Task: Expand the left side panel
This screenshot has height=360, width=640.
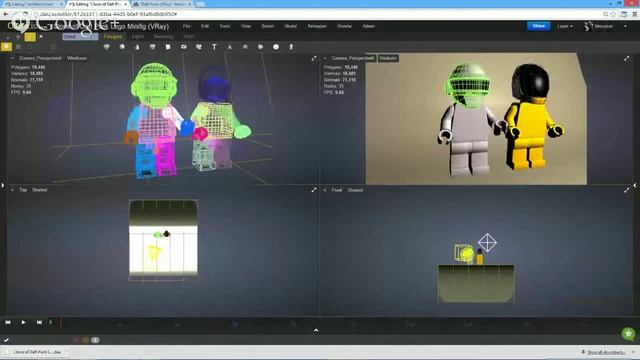Action: pos(2,185)
